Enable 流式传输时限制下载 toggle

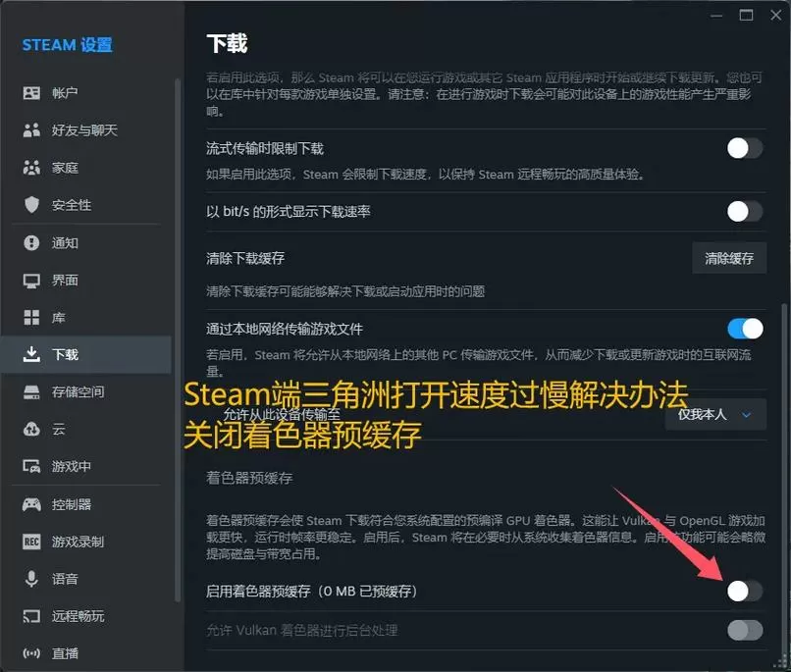pyautogui.click(x=745, y=148)
